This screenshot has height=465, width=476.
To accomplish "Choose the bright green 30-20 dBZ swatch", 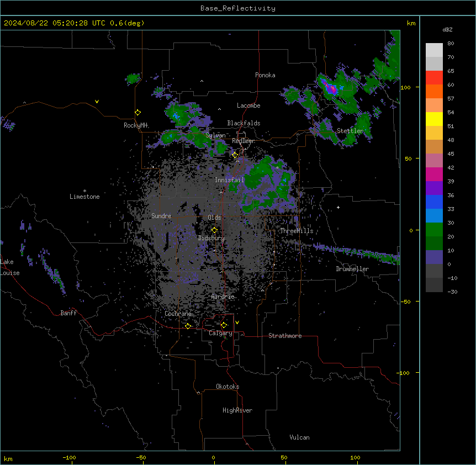I will [434, 230].
